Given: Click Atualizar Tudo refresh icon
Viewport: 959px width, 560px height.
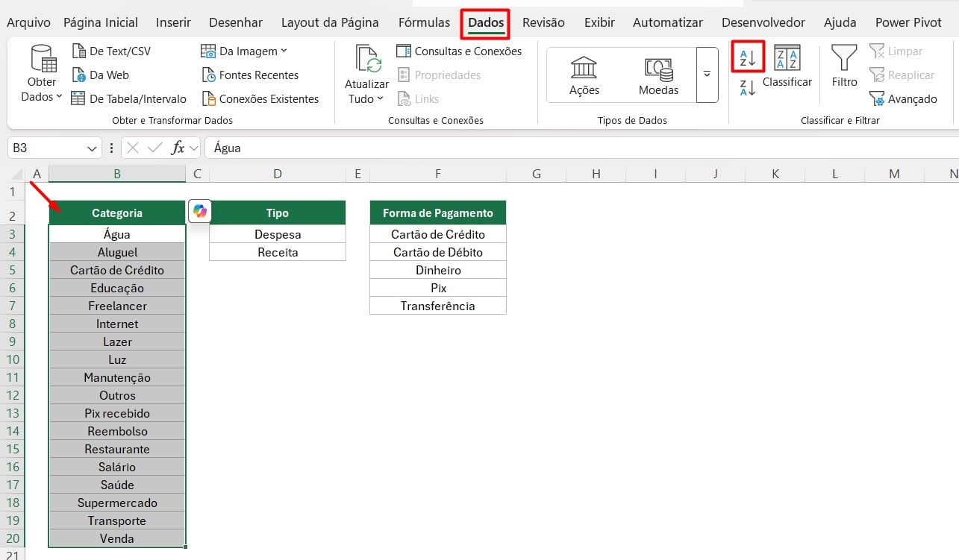Looking at the screenshot, I should [368, 59].
